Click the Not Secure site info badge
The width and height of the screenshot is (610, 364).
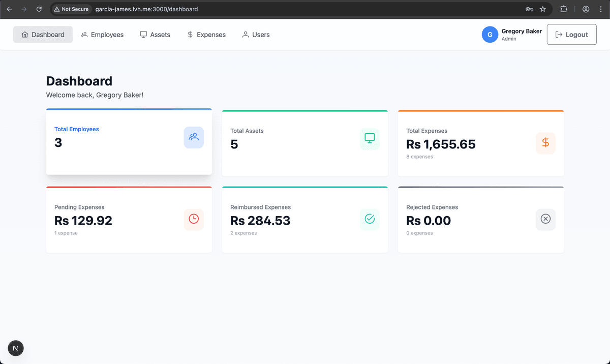click(x=71, y=9)
